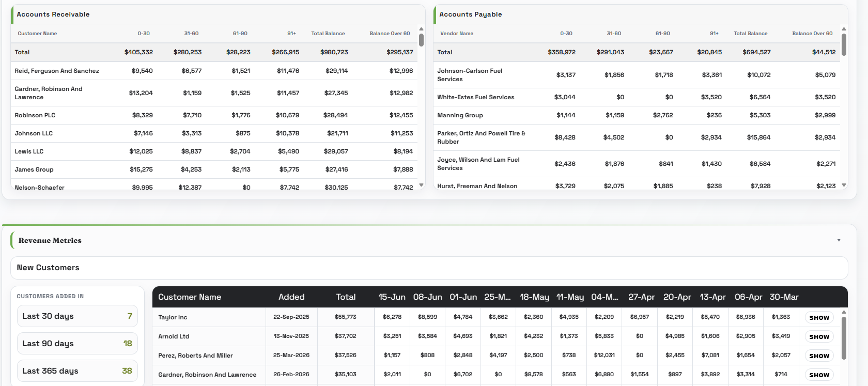Sort receivables by 0-30 column header
868x386 pixels.
point(144,34)
